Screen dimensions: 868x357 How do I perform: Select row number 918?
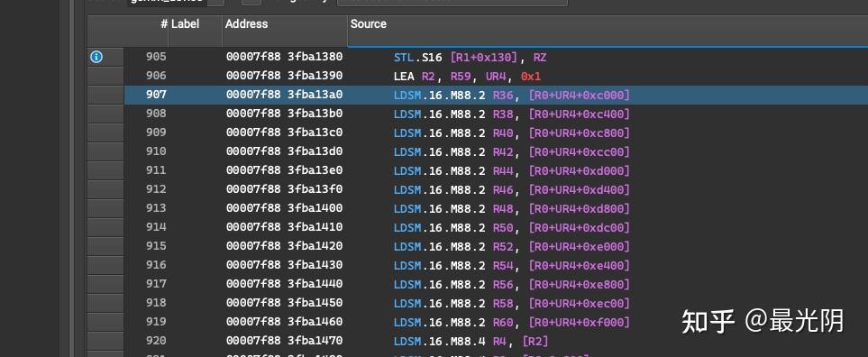(156, 303)
